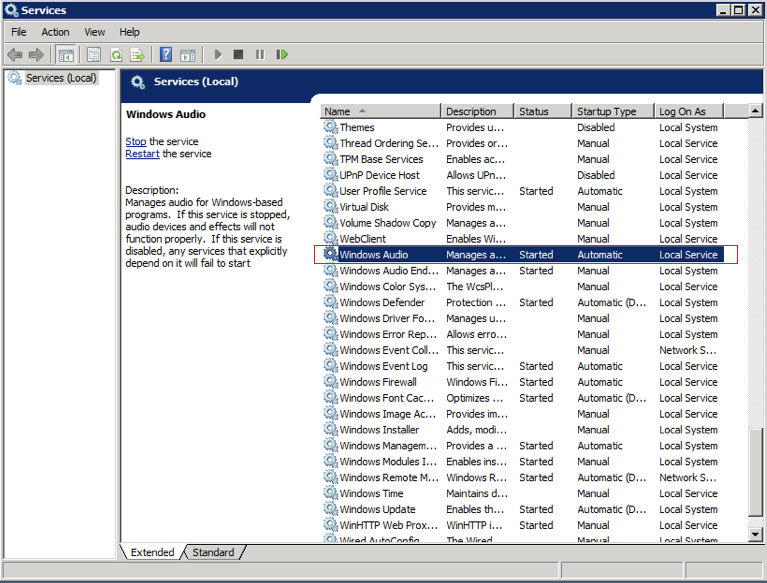Select the Windows Remote M... service
767x583 pixels.
[522, 477]
